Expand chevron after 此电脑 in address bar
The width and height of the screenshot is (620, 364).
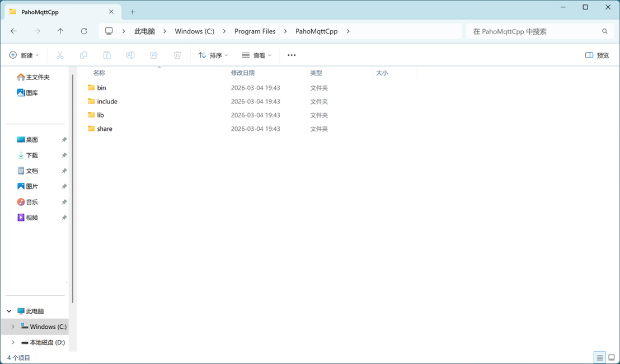click(x=165, y=31)
